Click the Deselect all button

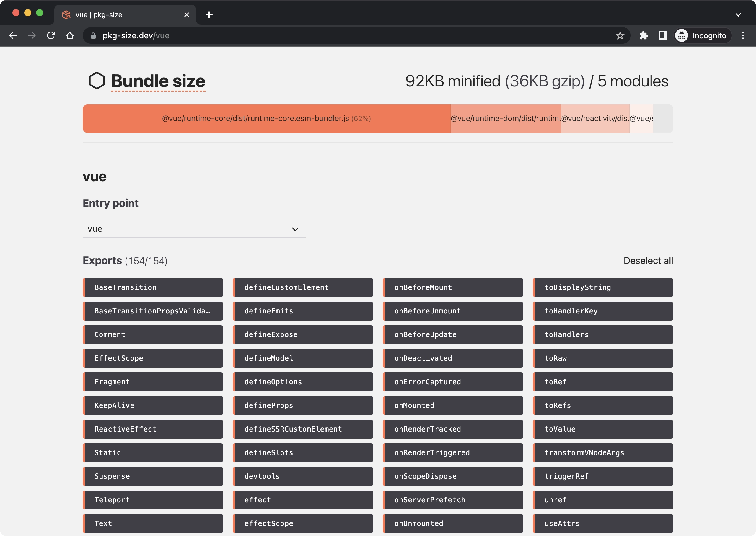(x=648, y=260)
